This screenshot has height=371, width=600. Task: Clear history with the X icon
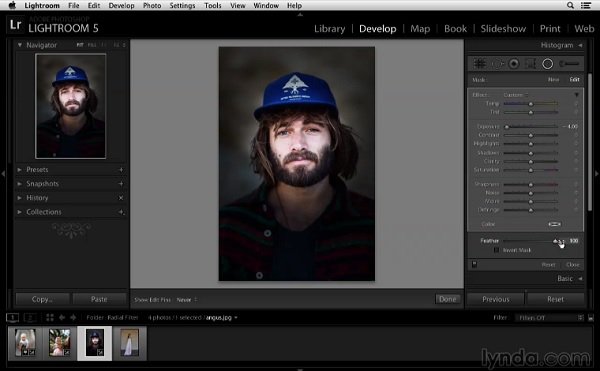click(121, 198)
